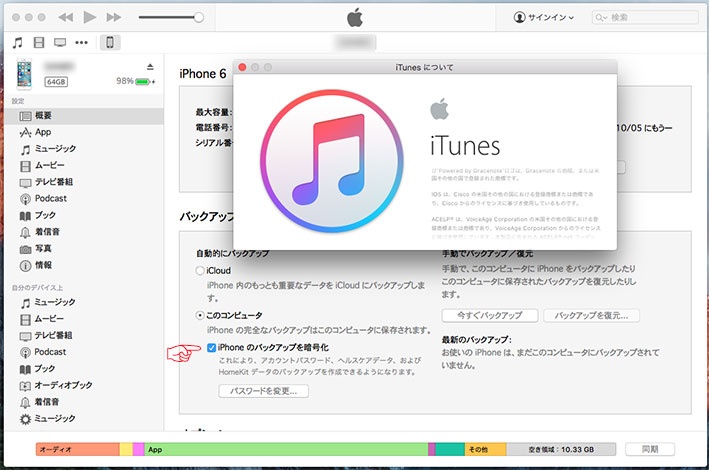709x470 pixels.
Task: Click the Music library icon in toolbar
Action: pos(17,43)
